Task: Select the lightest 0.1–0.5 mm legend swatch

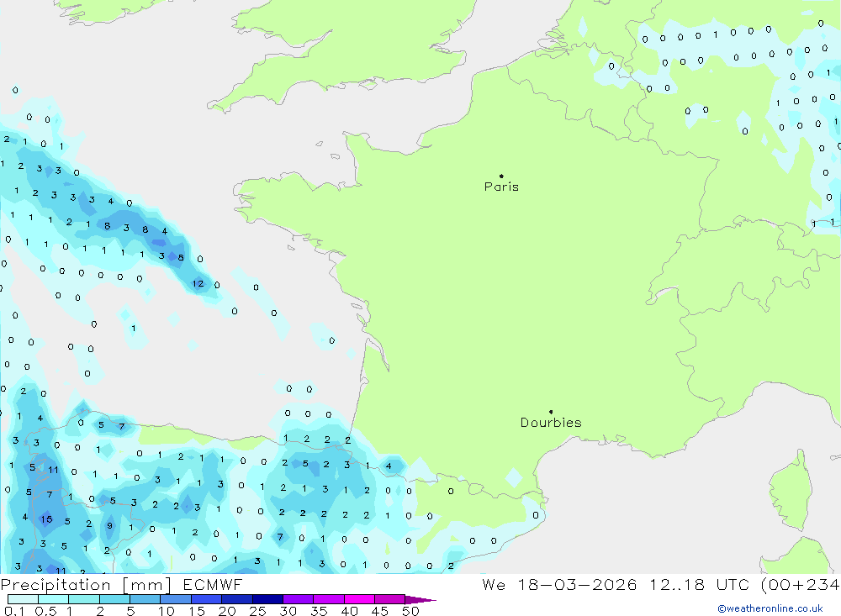Action: click(x=23, y=599)
